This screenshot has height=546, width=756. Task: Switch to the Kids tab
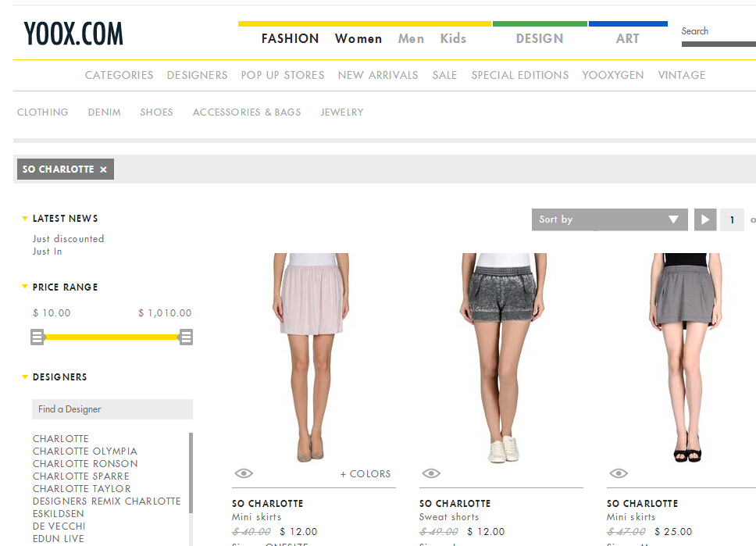pos(453,38)
